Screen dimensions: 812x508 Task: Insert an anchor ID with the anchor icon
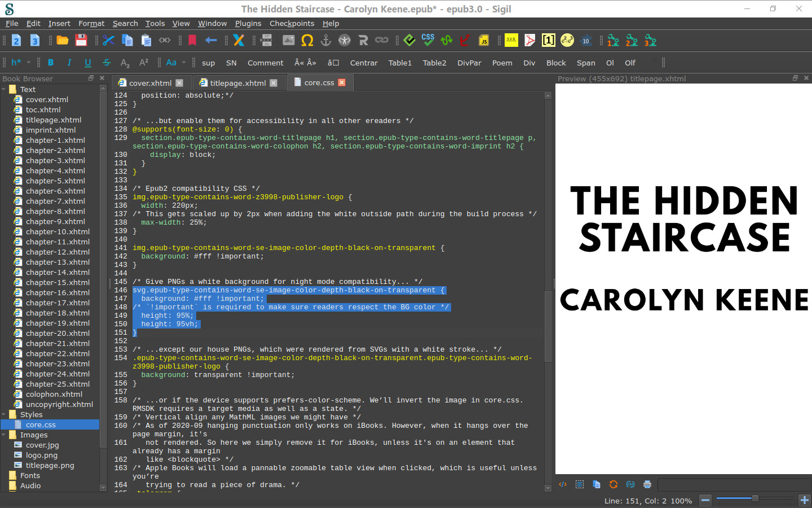(x=326, y=41)
